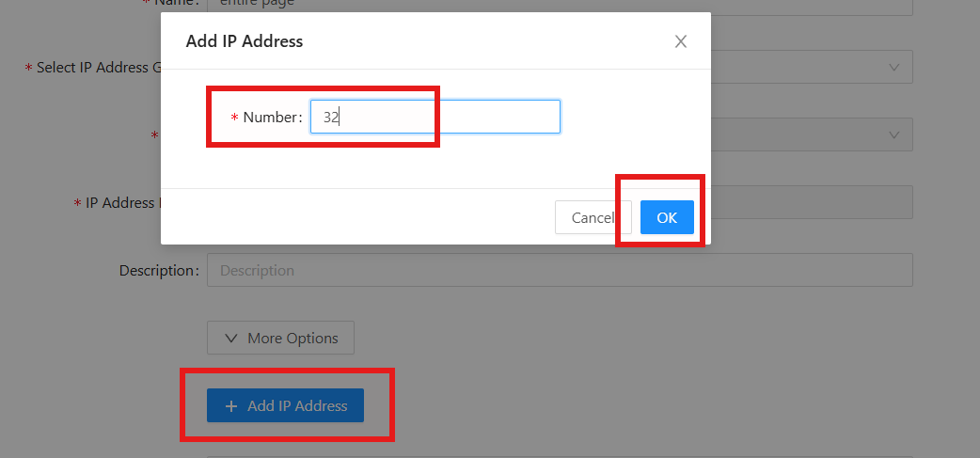Focus the Description text field
Screen dimensions: 980x458
coord(560,270)
